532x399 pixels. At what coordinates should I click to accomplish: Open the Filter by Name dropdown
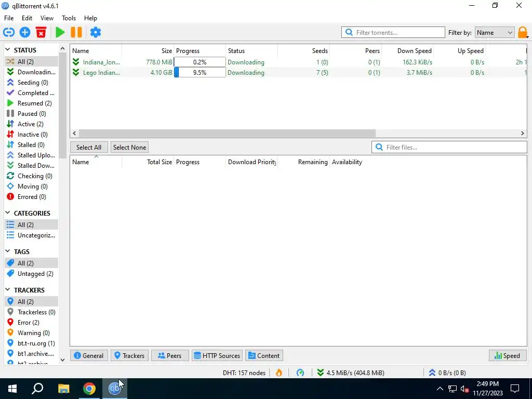click(x=495, y=33)
